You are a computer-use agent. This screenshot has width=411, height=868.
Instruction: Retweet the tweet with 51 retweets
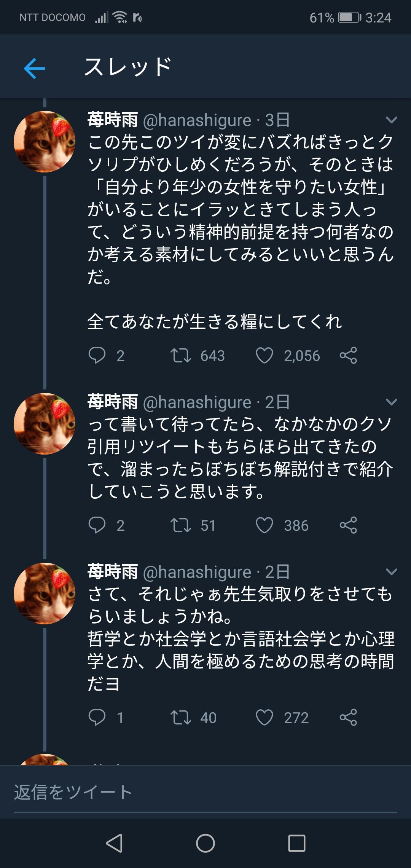pyautogui.click(x=181, y=525)
